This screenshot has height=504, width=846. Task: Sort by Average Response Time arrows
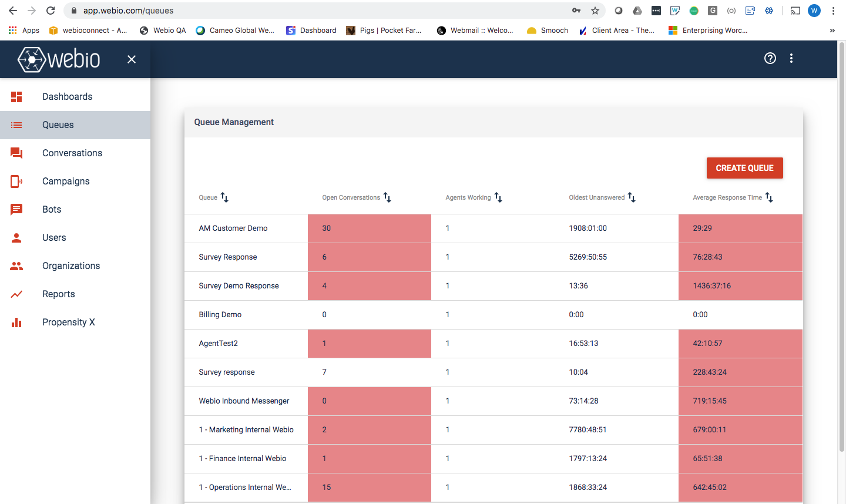pyautogui.click(x=769, y=197)
